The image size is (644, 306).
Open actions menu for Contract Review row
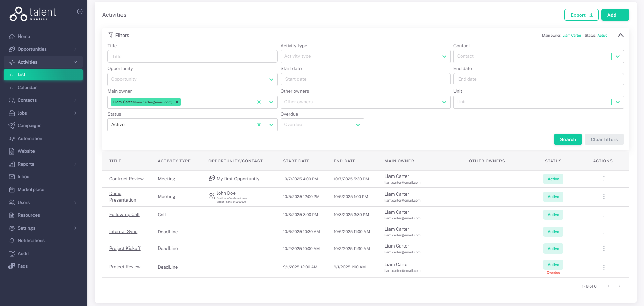pos(604,179)
